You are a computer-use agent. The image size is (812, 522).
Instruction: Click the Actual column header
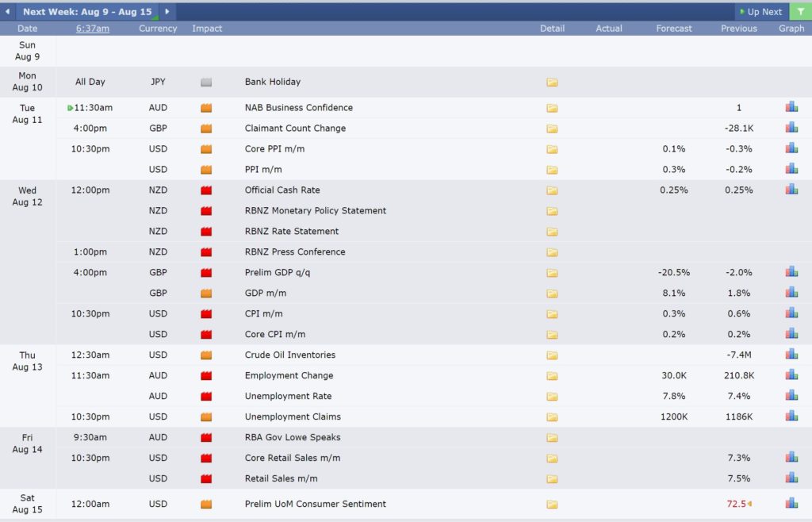609,29
